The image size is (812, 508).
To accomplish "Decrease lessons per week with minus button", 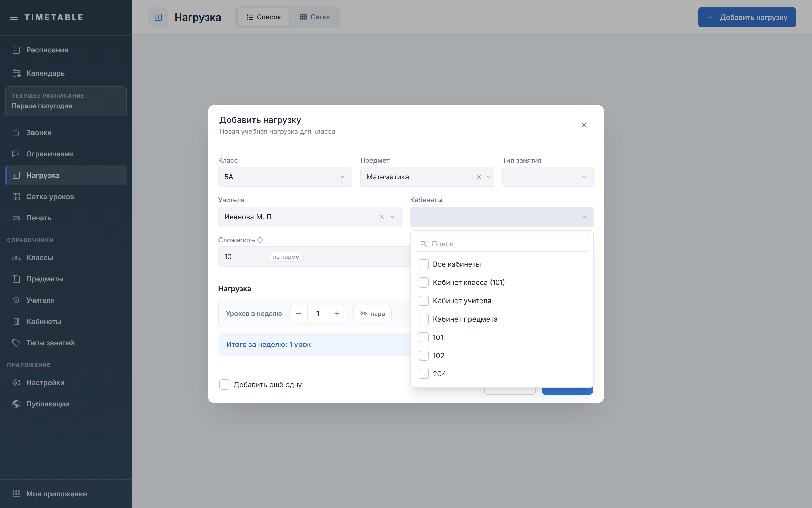I will point(298,313).
